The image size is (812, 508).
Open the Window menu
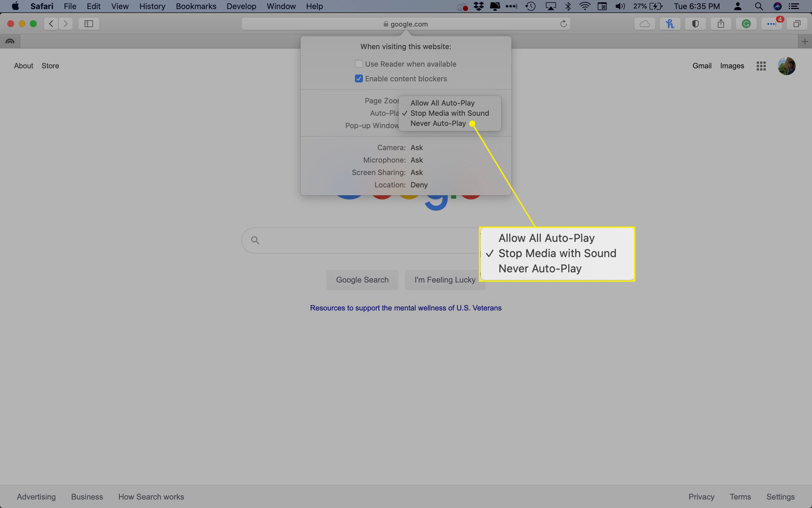point(281,6)
